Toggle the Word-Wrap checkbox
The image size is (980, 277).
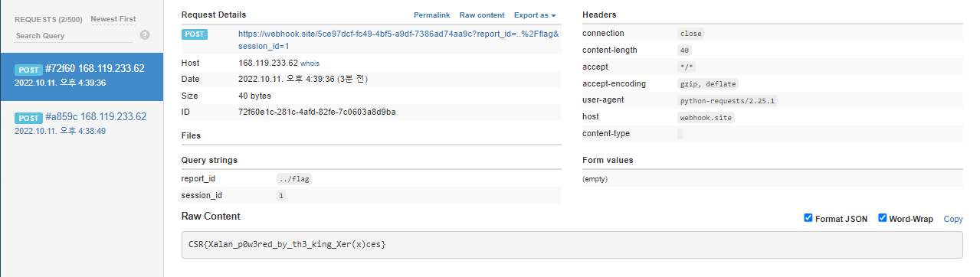[882, 218]
